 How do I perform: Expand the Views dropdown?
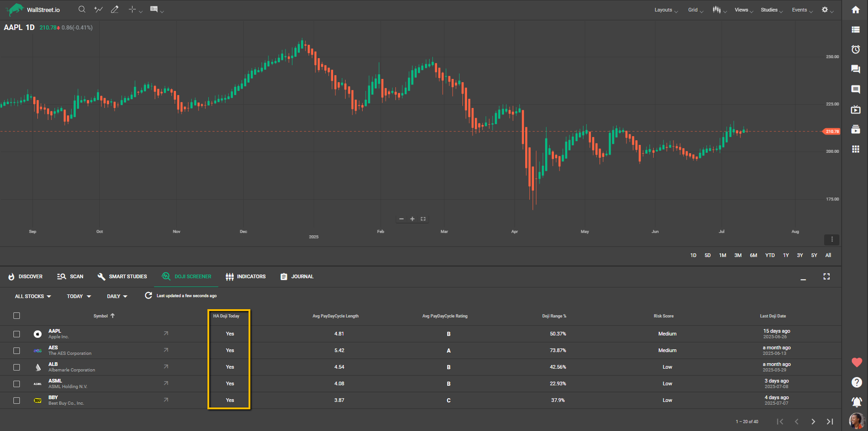click(x=744, y=10)
